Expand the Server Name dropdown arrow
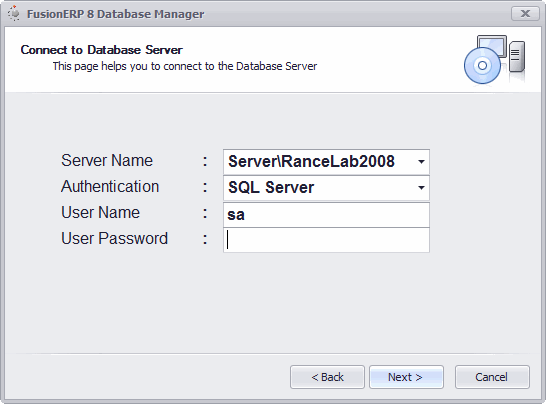 (421, 162)
